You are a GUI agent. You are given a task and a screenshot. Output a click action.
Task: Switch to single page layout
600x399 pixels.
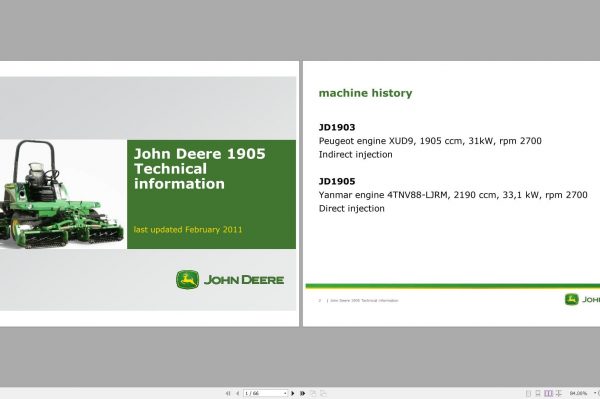tap(528, 393)
